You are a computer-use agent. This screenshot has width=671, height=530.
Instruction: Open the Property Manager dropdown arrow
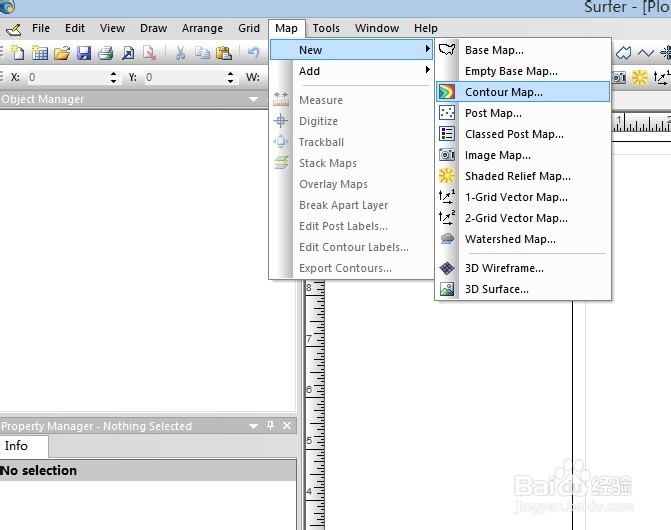[x=253, y=426]
